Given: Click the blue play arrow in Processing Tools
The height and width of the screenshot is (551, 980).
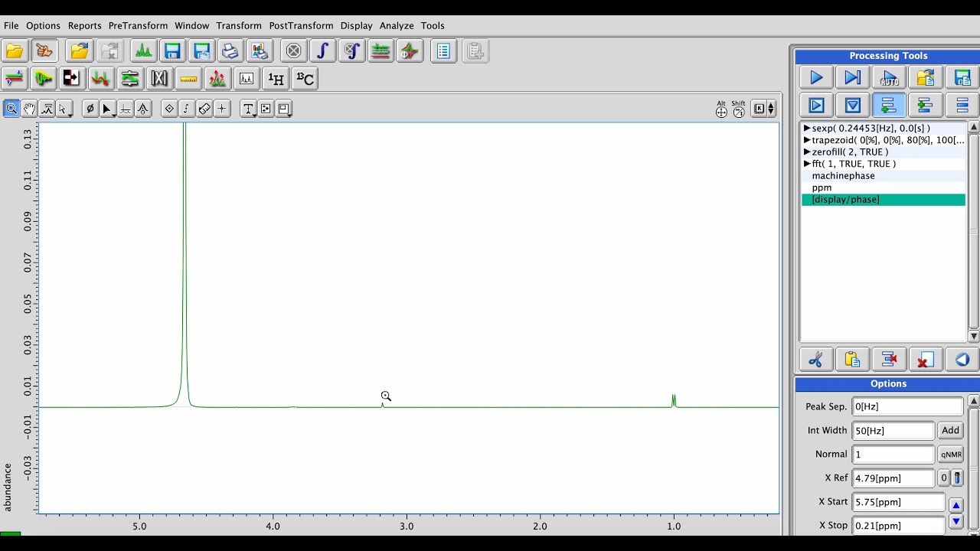Looking at the screenshot, I should 816,77.
